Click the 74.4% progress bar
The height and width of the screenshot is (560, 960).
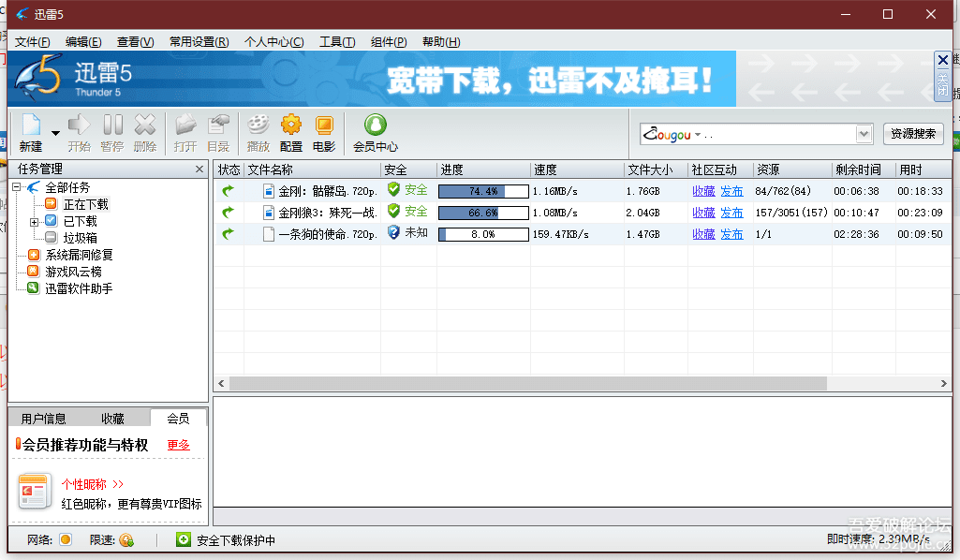pyautogui.click(x=483, y=191)
